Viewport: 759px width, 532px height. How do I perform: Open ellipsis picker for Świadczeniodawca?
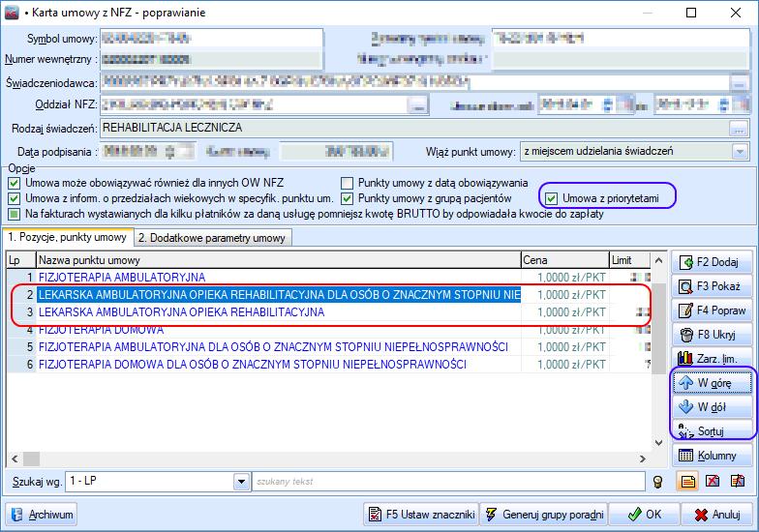click(x=738, y=83)
